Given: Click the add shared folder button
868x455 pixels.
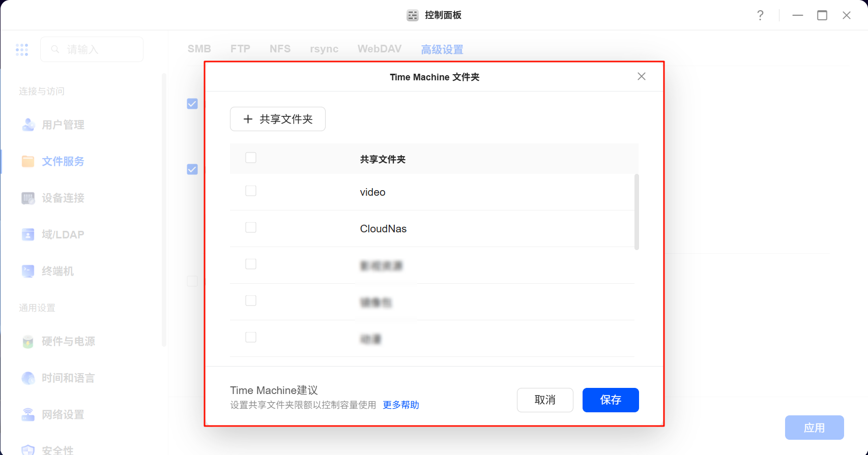Looking at the screenshot, I should 278,119.
